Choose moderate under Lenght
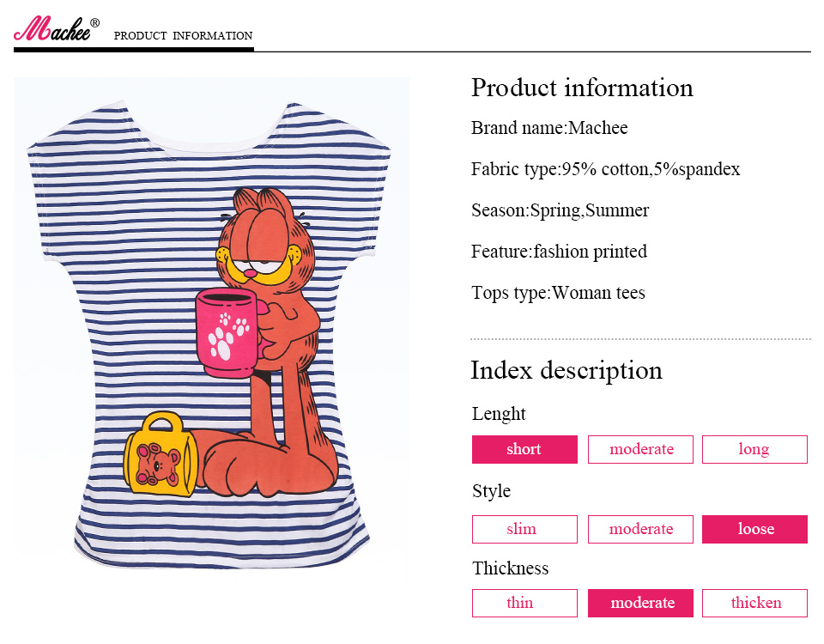The width and height of the screenshot is (824, 644). 640,449
